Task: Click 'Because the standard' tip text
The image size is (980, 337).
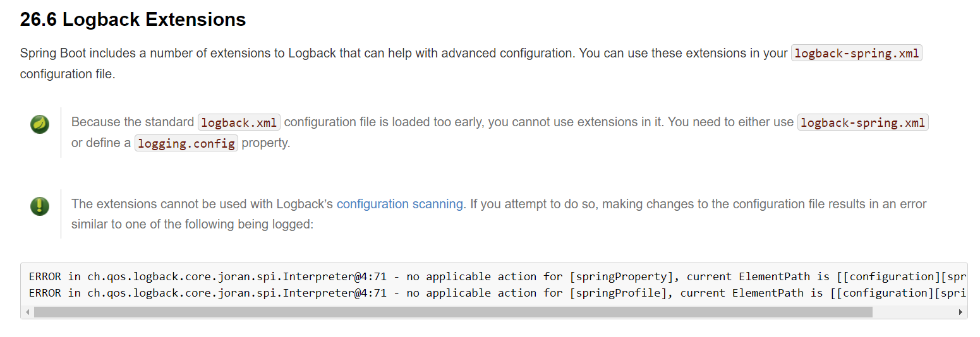Action: [x=132, y=122]
